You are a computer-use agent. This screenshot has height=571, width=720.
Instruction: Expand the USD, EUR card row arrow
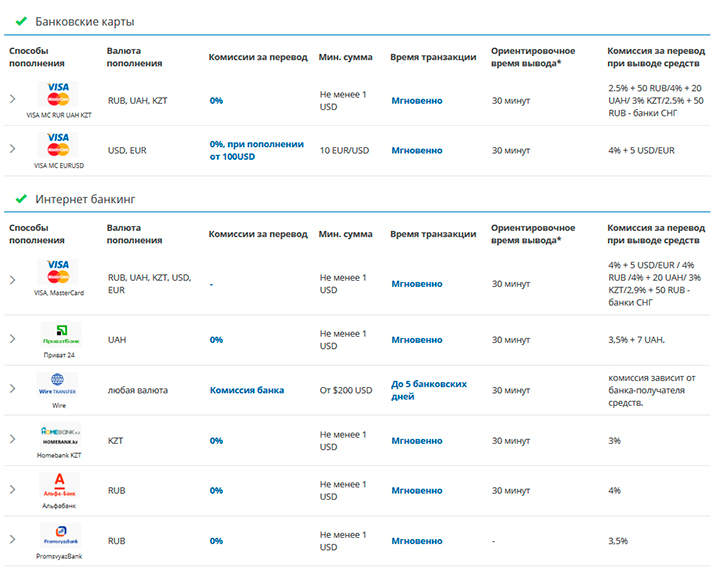(12, 149)
